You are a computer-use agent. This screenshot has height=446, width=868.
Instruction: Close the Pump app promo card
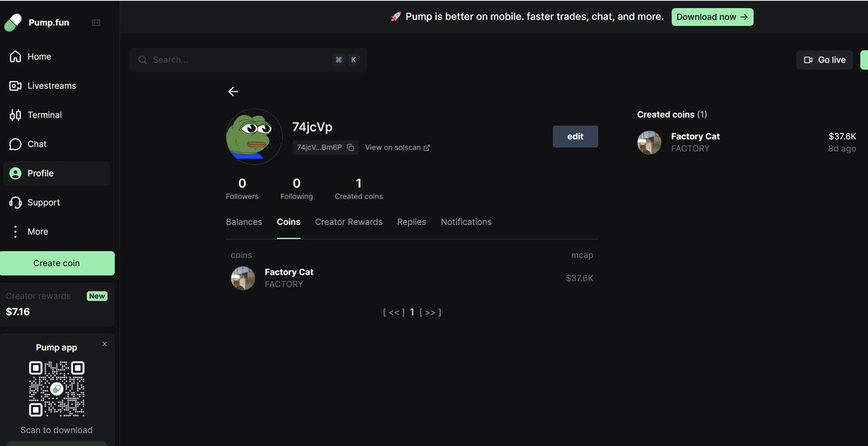pyautogui.click(x=104, y=344)
